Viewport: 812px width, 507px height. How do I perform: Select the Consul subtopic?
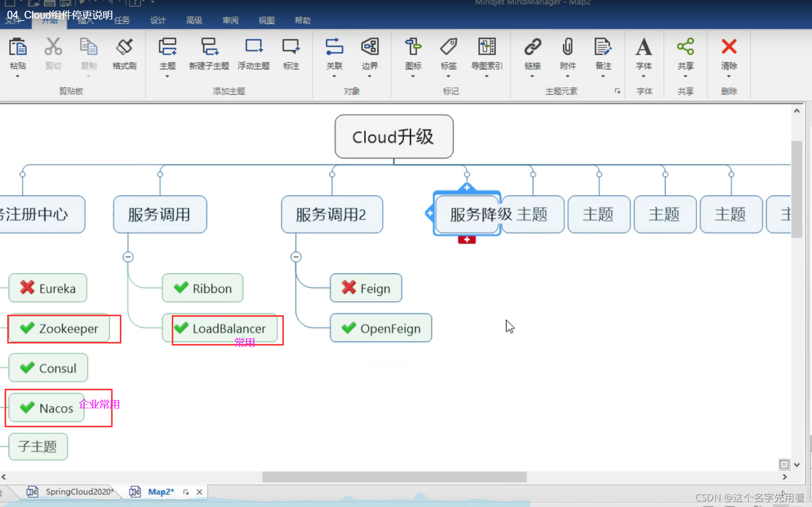click(48, 368)
